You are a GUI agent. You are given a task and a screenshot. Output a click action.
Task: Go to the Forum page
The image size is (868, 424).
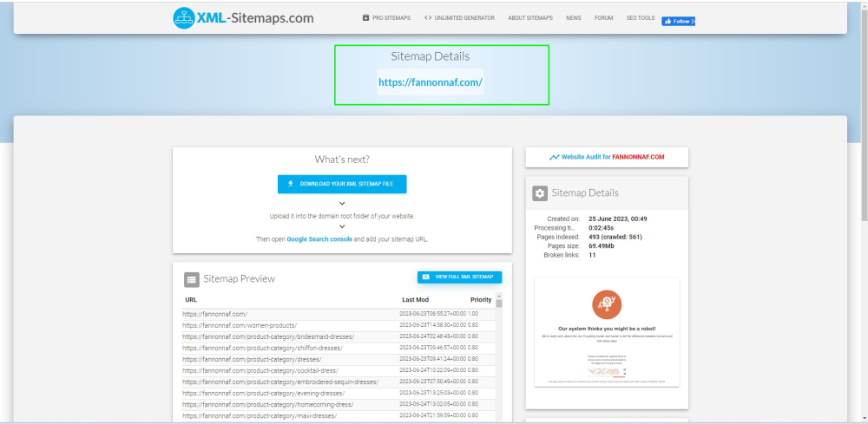tap(603, 17)
